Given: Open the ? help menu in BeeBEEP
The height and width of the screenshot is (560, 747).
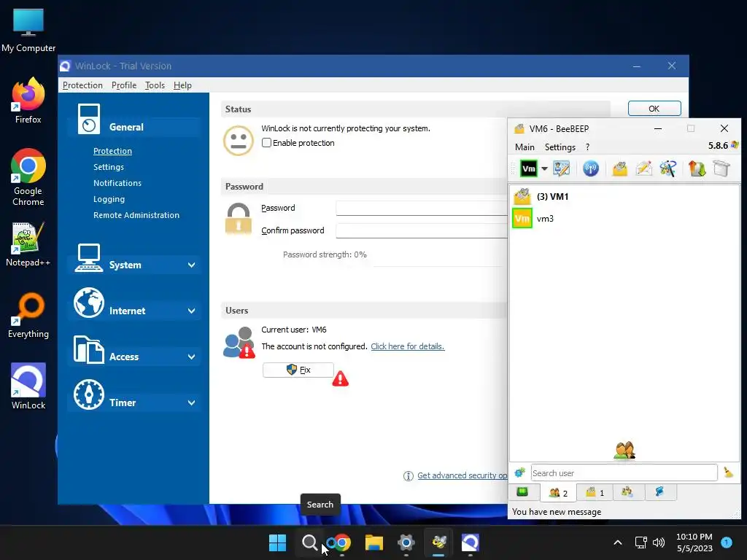Looking at the screenshot, I should click(587, 147).
